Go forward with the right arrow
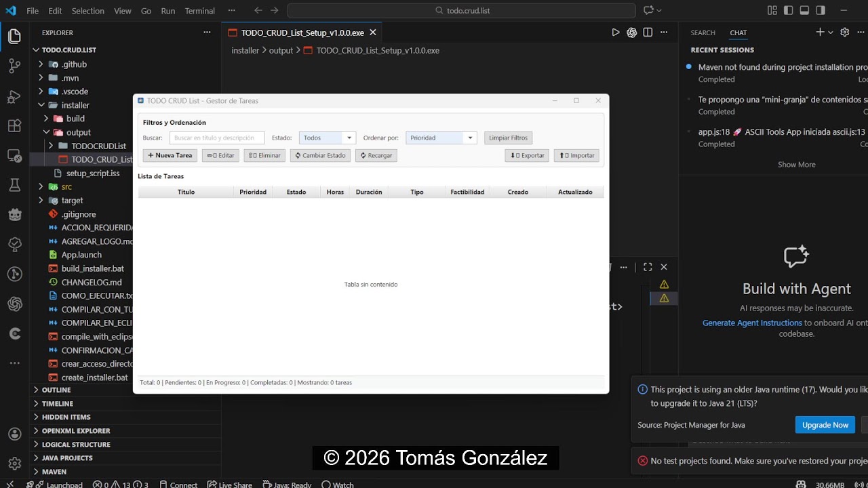The image size is (868, 488). click(274, 10)
